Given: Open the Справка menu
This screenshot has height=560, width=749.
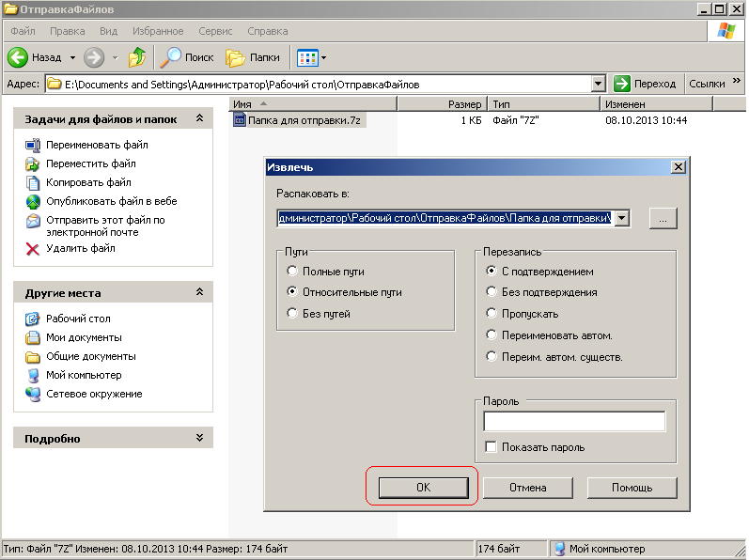Looking at the screenshot, I should coord(268,31).
